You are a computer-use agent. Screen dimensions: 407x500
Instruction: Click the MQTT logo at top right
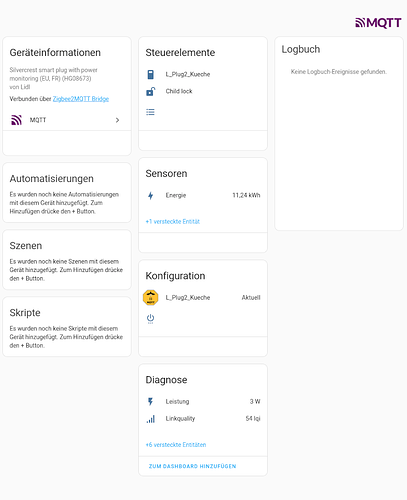click(378, 23)
